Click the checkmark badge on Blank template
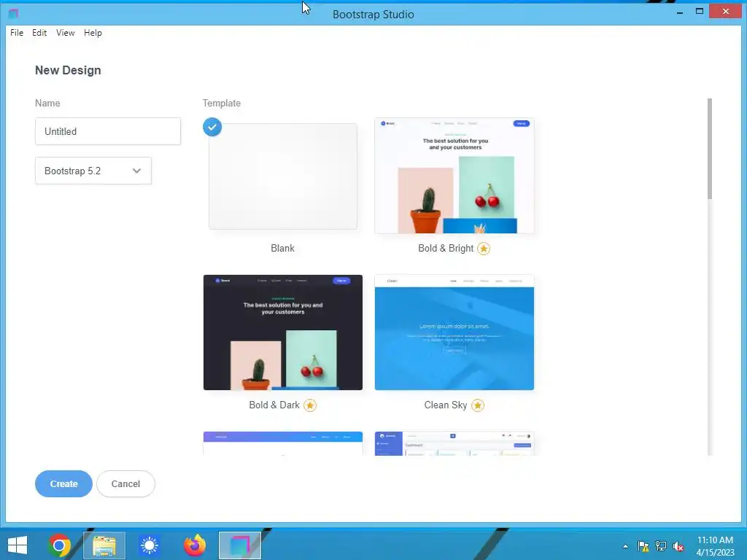Viewport: 747px width, 560px height. [x=212, y=127]
